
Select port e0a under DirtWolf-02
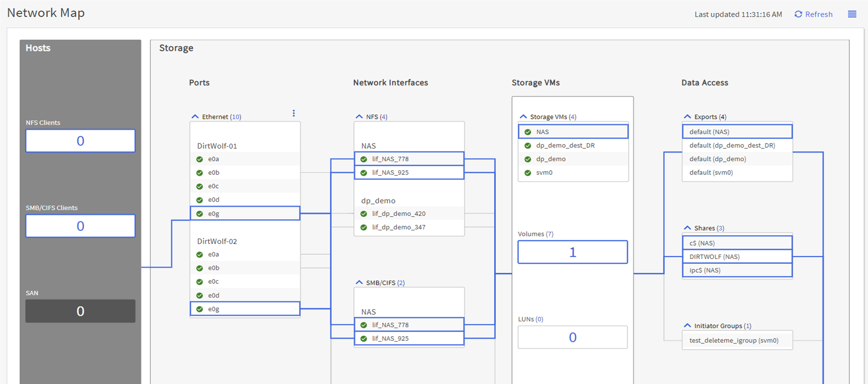coord(245,254)
